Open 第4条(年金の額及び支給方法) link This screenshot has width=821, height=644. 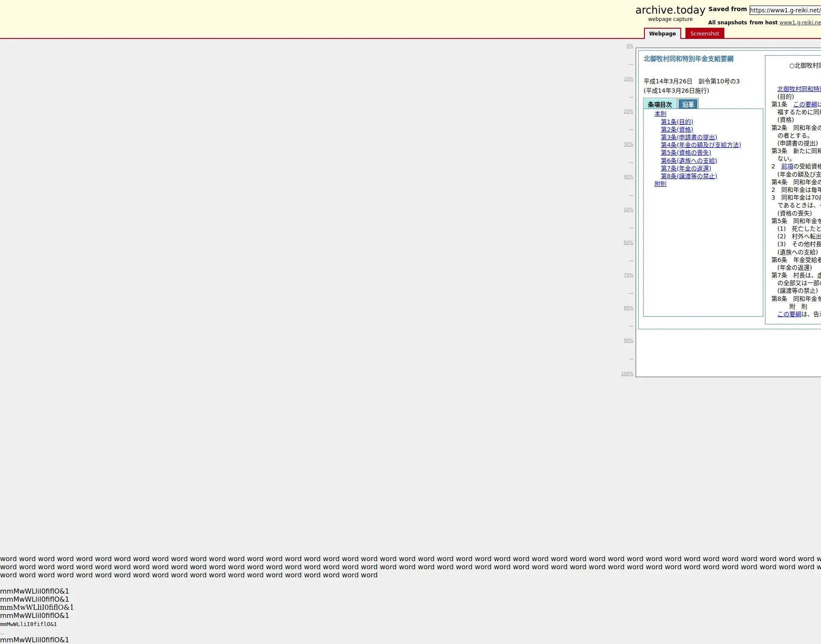coord(700,145)
